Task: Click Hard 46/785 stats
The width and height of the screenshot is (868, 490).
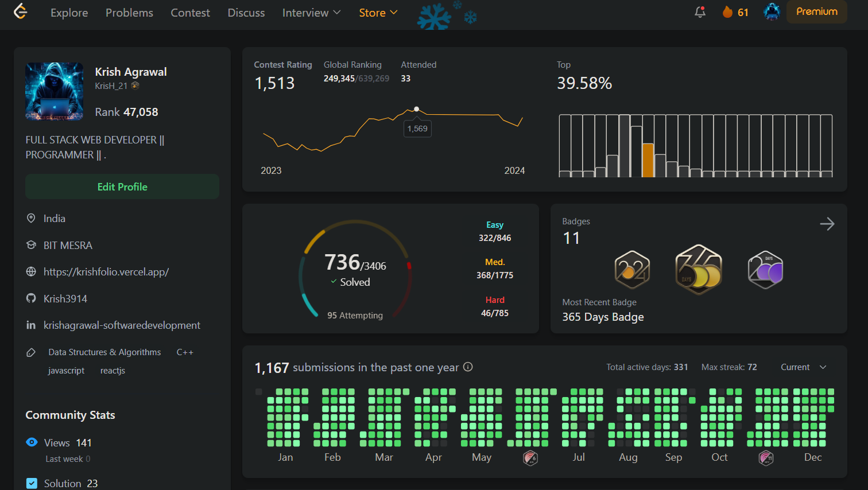Action: click(x=495, y=306)
